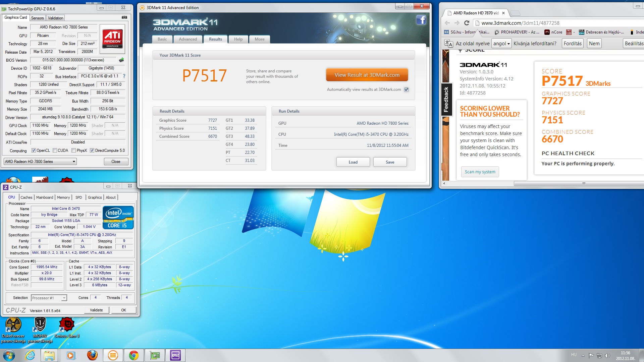Click the Bus Interface question mark in GPU-Z
Image resolution: width=644 pixels, height=362 pixels.
pos(124,76)
